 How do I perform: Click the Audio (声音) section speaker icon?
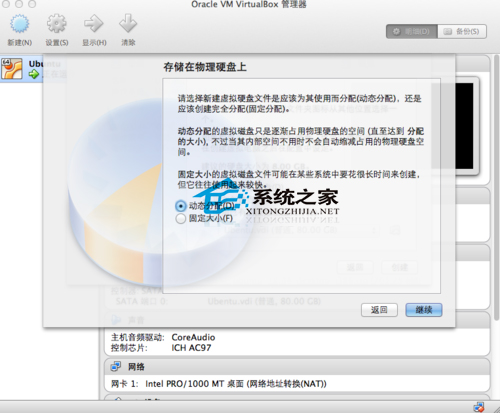(x=116, y=320)
